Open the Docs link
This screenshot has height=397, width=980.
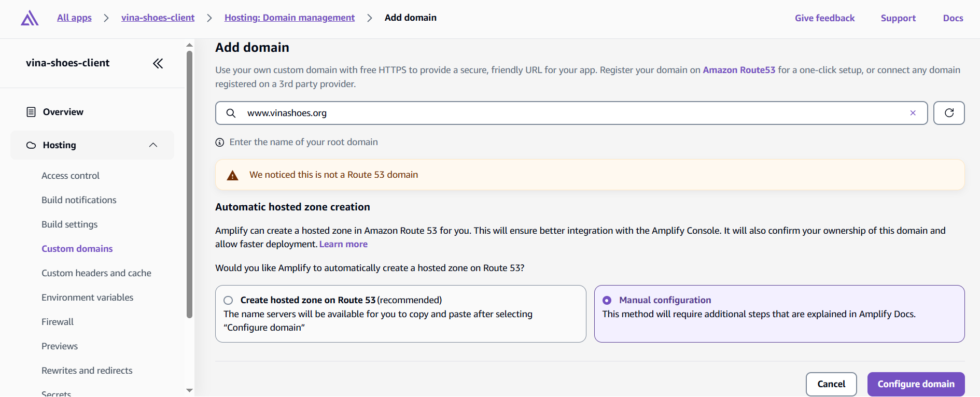pos(953,18)
